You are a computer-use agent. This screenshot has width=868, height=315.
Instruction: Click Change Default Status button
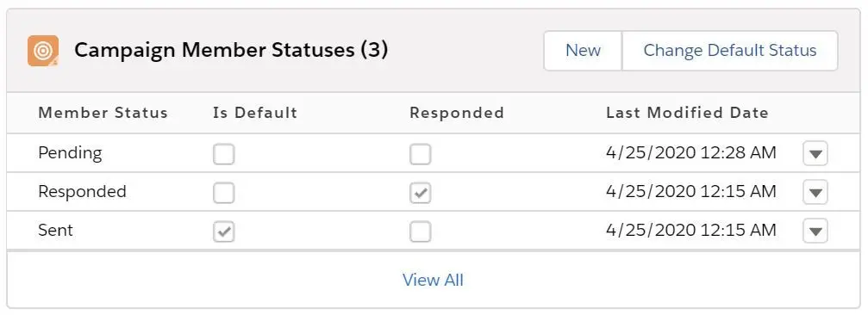pyautogui.click(x=729, y=51)
